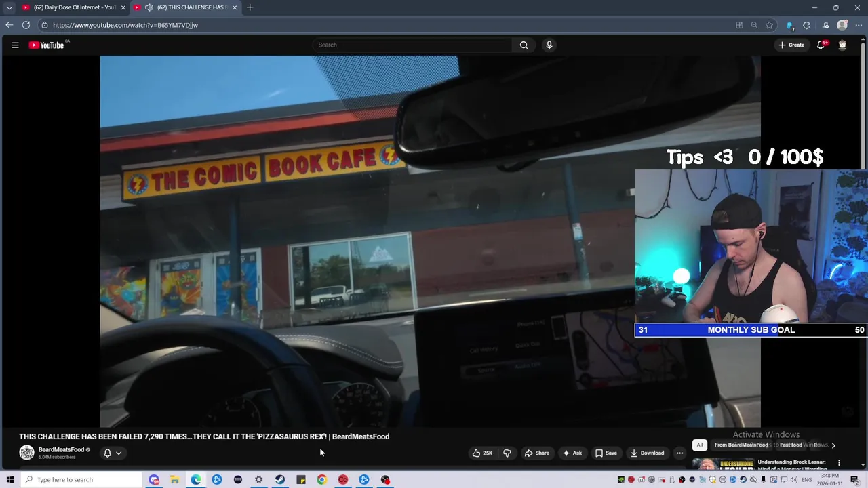The image size is (868, 488).
Task: Open Google Chrome from the taskbar
Action: pos(322,480)
